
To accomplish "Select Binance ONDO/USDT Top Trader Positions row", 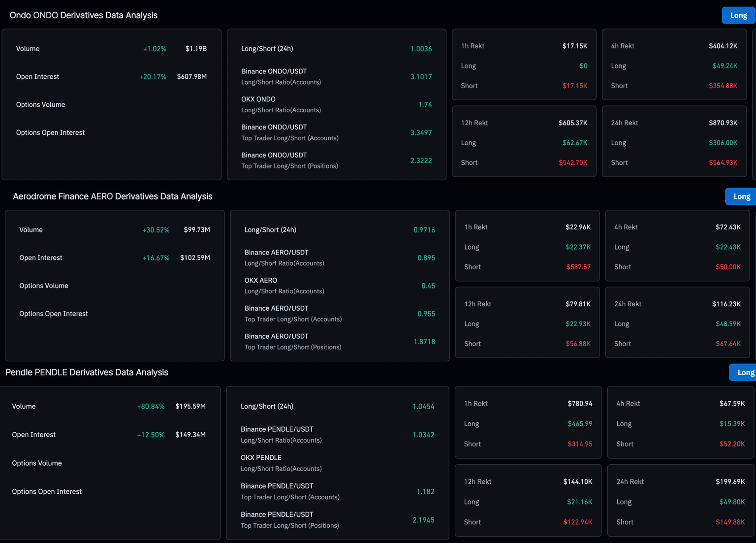I will point(336,160).
